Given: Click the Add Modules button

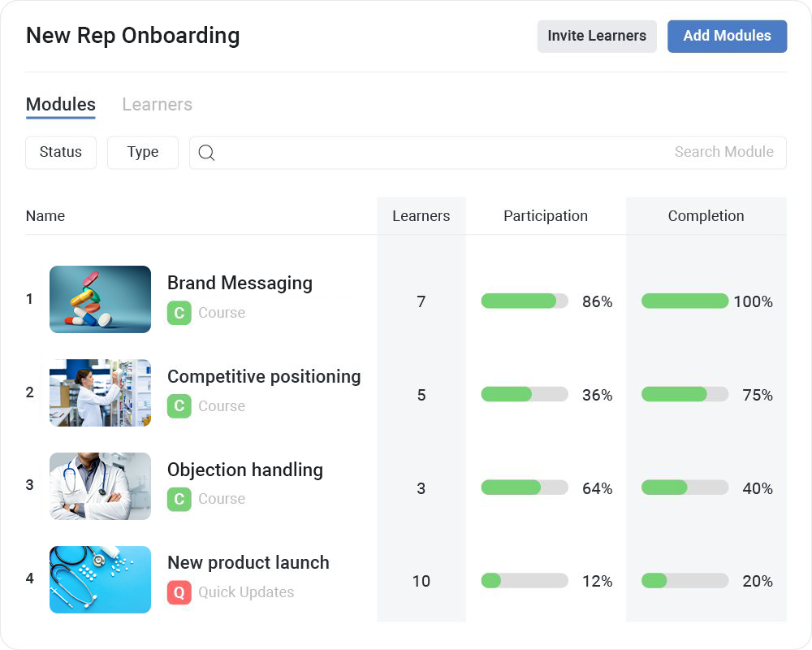Looking at the screenshot, I should [x=727, y=37].
